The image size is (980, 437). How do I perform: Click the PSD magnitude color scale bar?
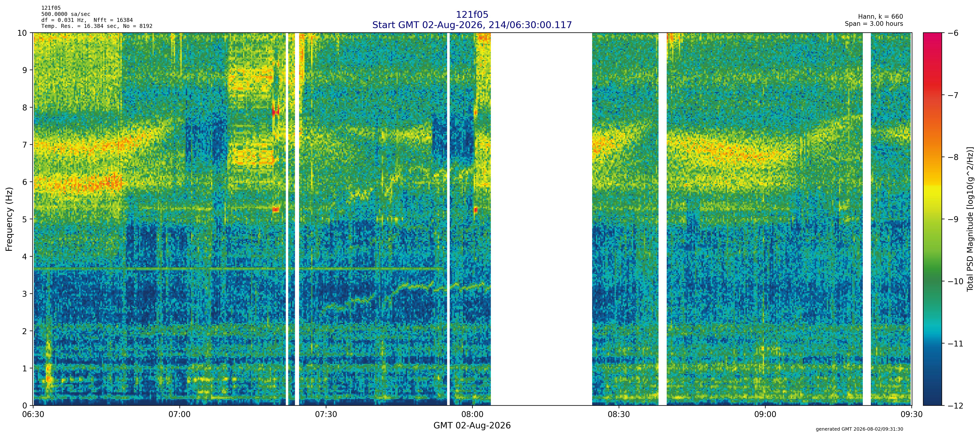tap(933, 219)
